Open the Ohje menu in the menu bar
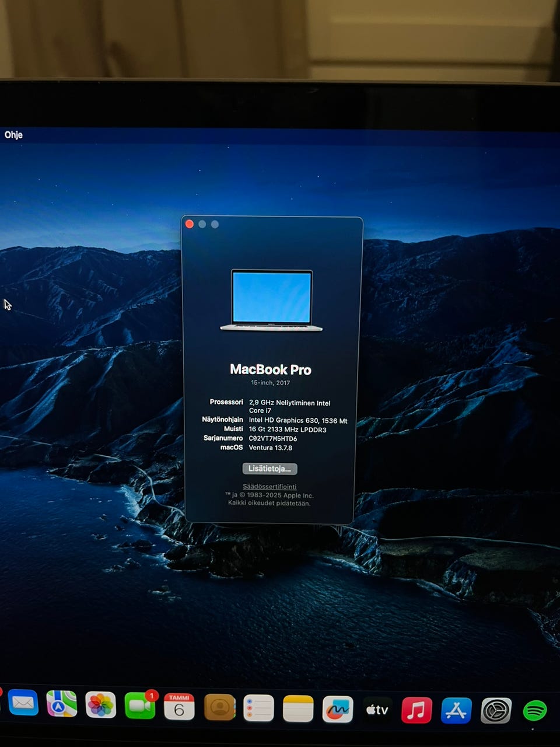 [13, 135]
